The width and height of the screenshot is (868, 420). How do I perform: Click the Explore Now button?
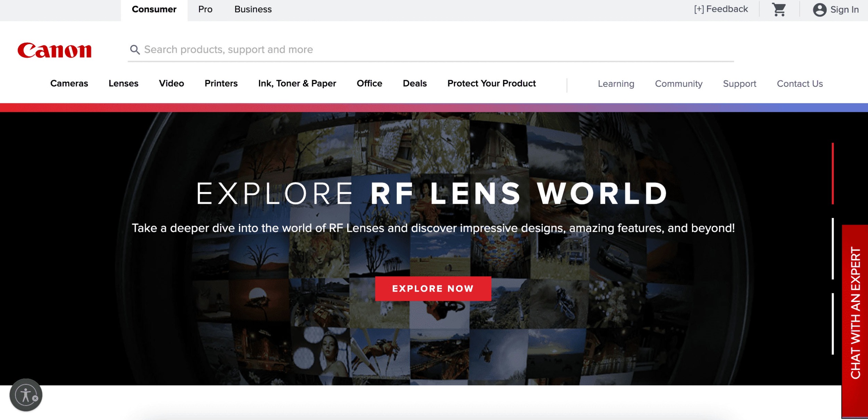pyautogui.click(x=433, y=288)
